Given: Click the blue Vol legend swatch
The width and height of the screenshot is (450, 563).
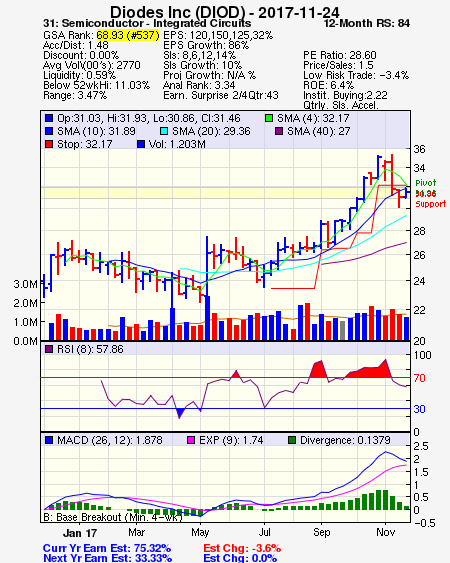Looking at the screenshot, I should (141, 144).
